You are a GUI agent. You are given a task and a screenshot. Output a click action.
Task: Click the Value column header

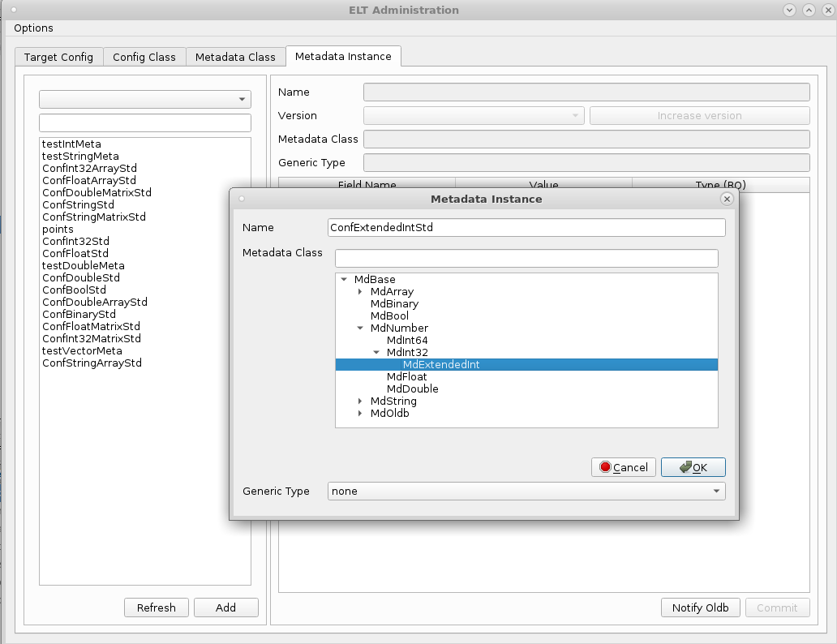(543, 185)
